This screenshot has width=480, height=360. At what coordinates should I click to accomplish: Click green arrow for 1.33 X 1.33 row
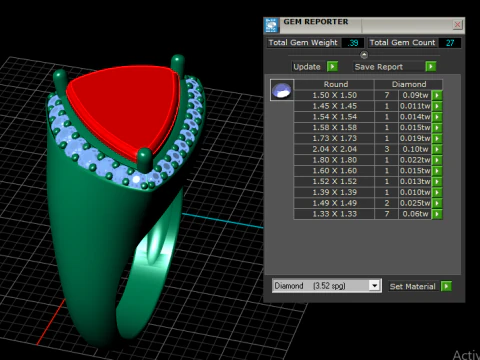[437, 214]
